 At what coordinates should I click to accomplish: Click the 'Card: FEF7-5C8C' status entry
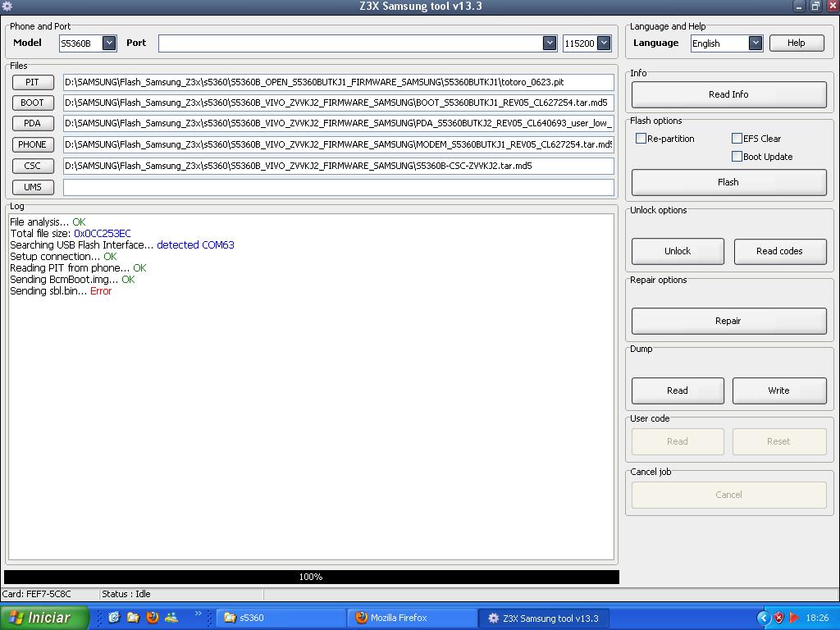[36, 594]
